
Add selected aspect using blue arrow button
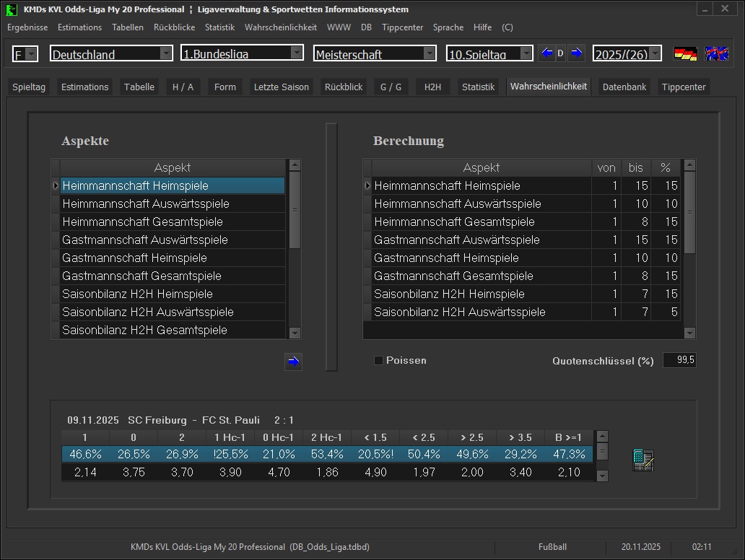(x=293, y=362)
